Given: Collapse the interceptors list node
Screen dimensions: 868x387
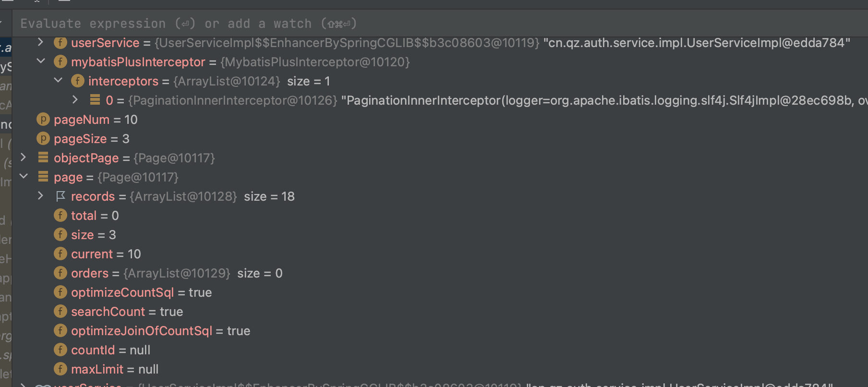Looking at the screenshot, I should tap(58, 81).
